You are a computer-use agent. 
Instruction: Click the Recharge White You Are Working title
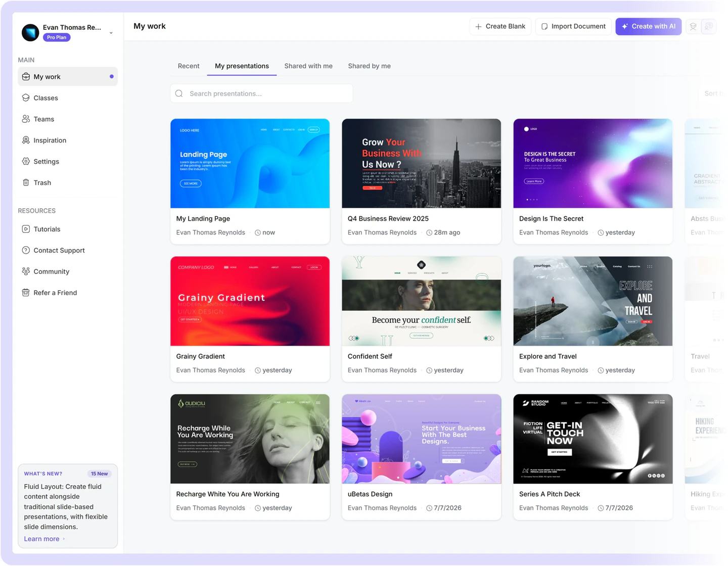click(x=227, y=494)
